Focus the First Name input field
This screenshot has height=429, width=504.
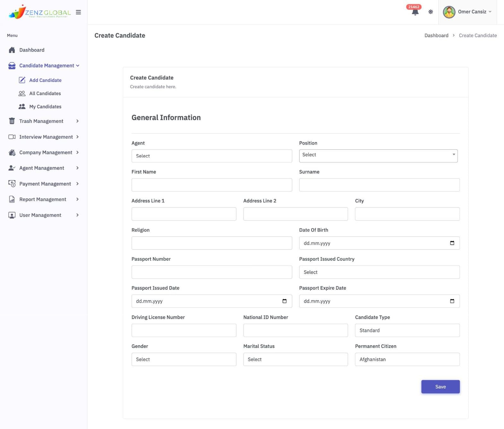[212, 185]
